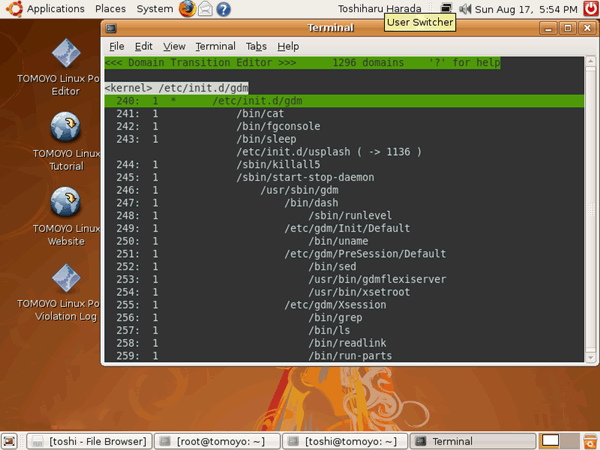600x450 pixels.
Task: Click the terminal vertical scrollbar track
Action: pos(590,209)
